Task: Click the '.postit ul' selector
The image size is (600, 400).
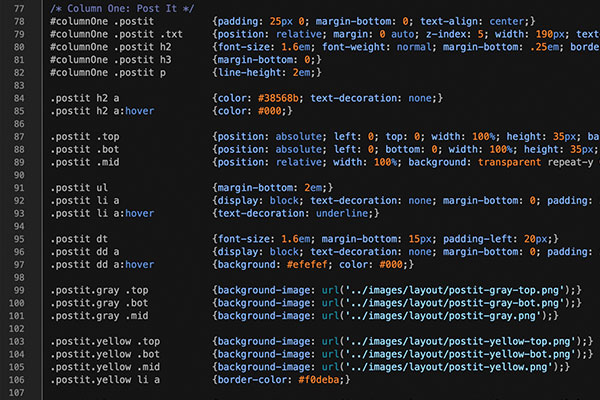Action: click(x=78, y=187)
